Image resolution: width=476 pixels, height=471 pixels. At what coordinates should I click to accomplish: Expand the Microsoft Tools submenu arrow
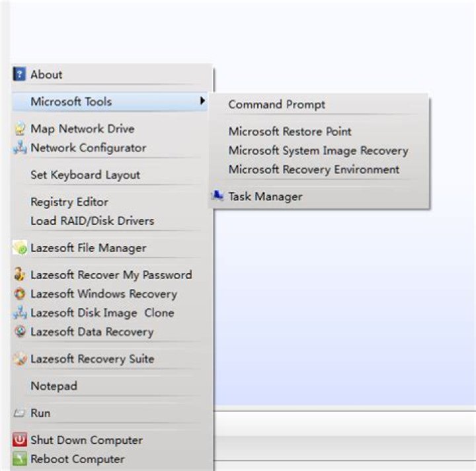(x=202, y=101)
